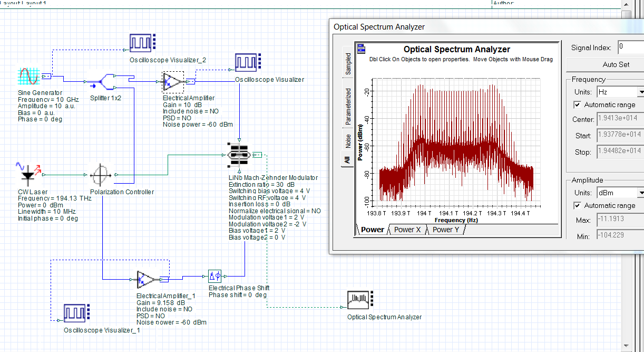The width and height of the screenshot is (644, 352).
Task: Click the Auto Set button
Action: (x=605, y=65)
